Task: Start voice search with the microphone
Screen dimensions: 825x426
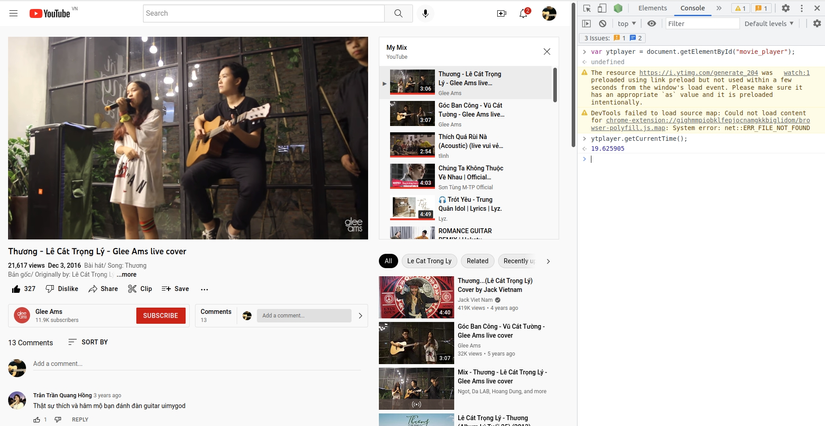Action: pos(426,13)
